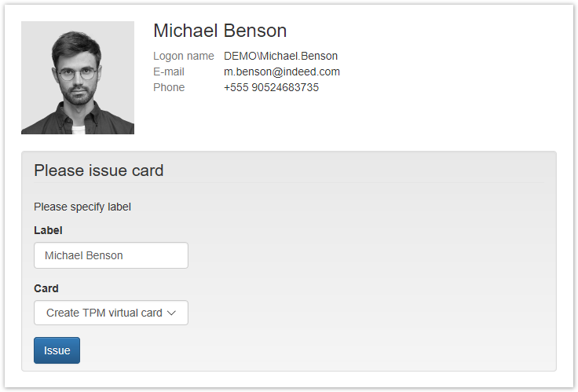Click the phone number +555 90524683735
The image size is (578, 392).
click(271, 87)
